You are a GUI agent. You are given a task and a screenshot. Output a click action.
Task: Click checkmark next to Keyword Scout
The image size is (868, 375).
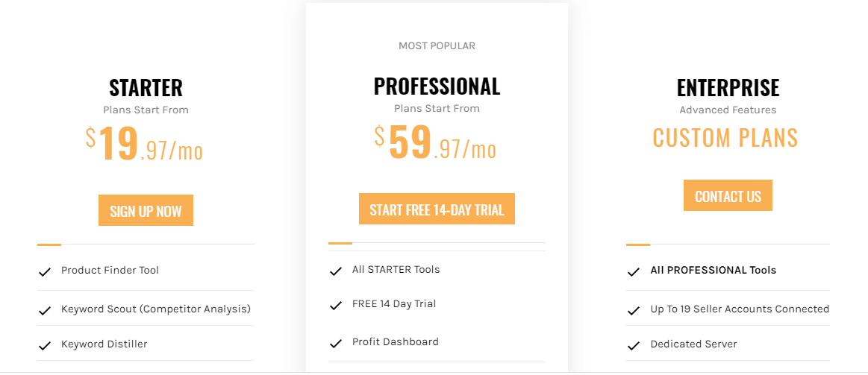point(44,310)
